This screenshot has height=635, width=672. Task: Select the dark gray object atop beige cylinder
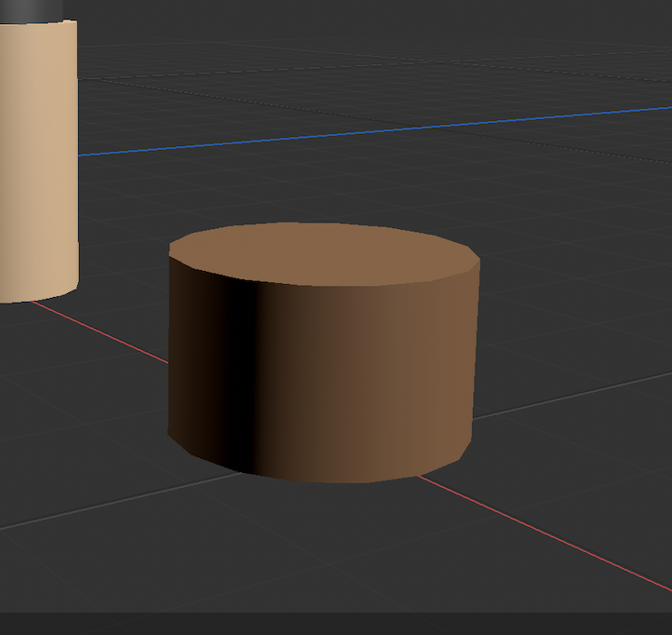(x=31, y=9)
